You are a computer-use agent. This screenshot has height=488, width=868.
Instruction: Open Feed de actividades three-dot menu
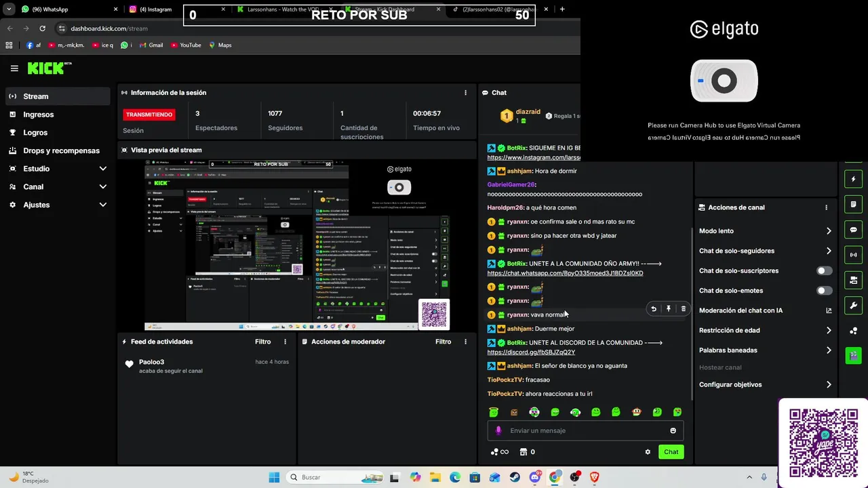tap(285, 342)
